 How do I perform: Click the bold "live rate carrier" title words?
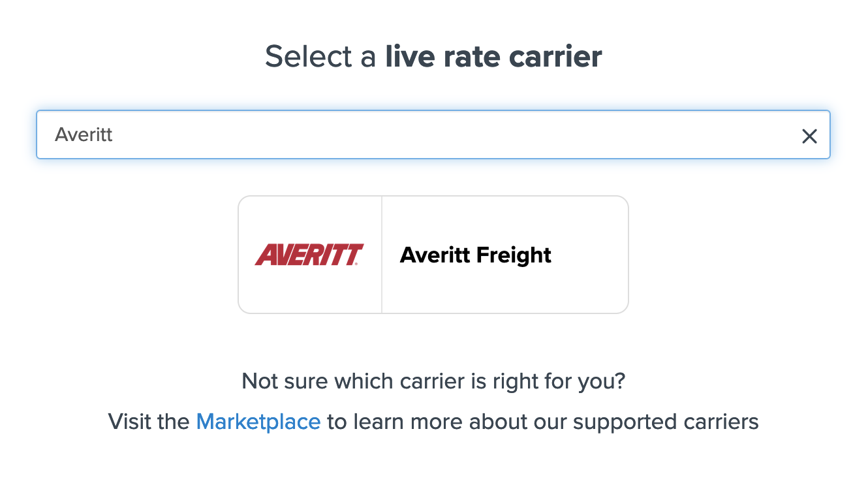(x=493, y=57)
